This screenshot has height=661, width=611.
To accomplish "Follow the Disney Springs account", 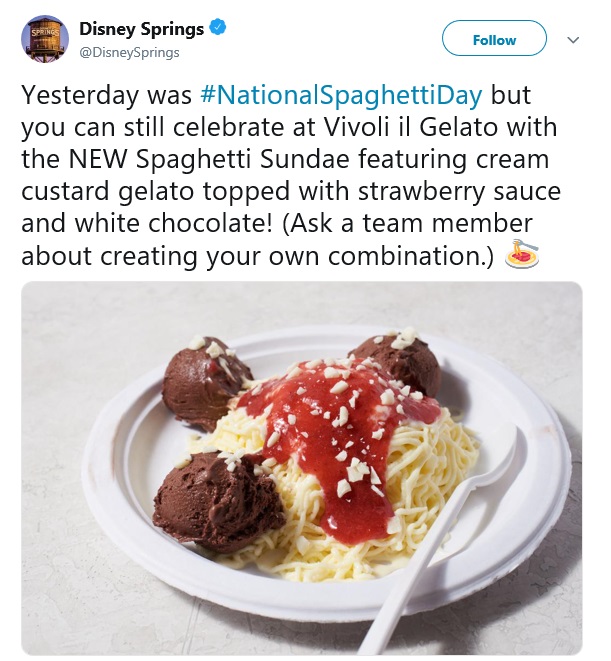I will point(494,40).
